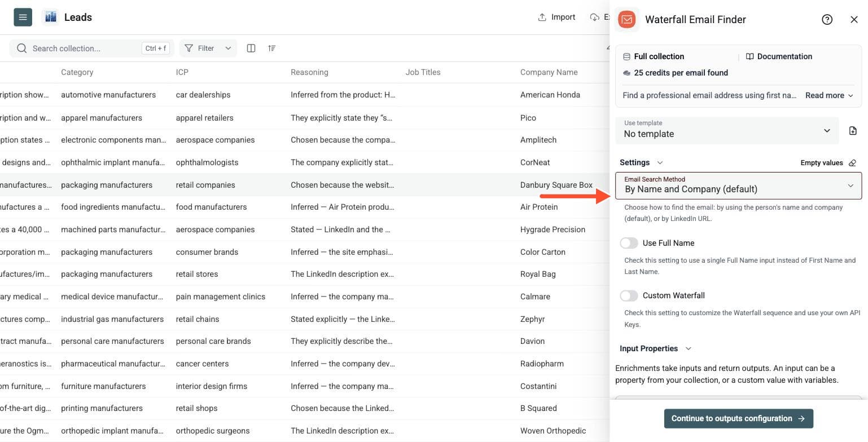The width and height of the screenshot is (868, 442).
Task: Toggle the column layout icon
Action: (x=251, y=48)
